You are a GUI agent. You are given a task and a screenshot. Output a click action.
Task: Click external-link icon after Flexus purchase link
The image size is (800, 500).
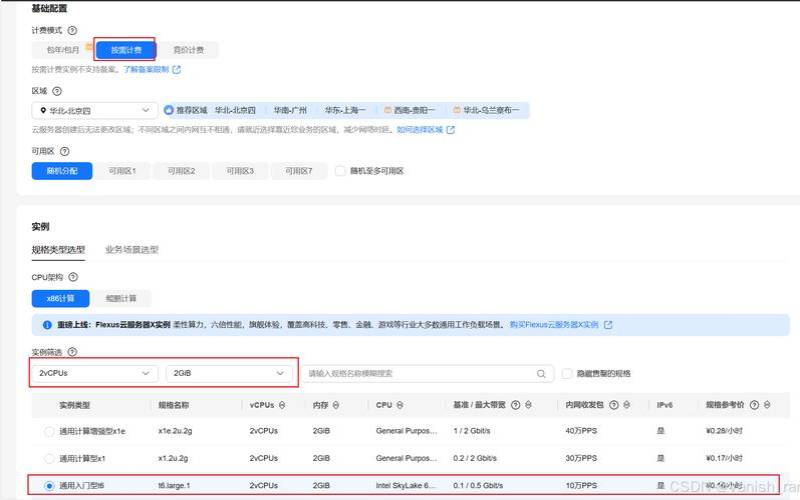(x=608, y=324)
